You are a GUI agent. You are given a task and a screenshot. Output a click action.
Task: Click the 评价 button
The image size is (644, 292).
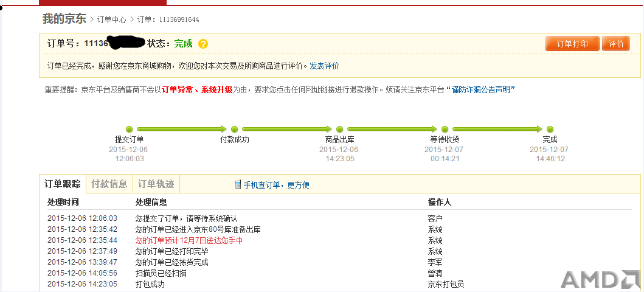click(x=615, y=44)
